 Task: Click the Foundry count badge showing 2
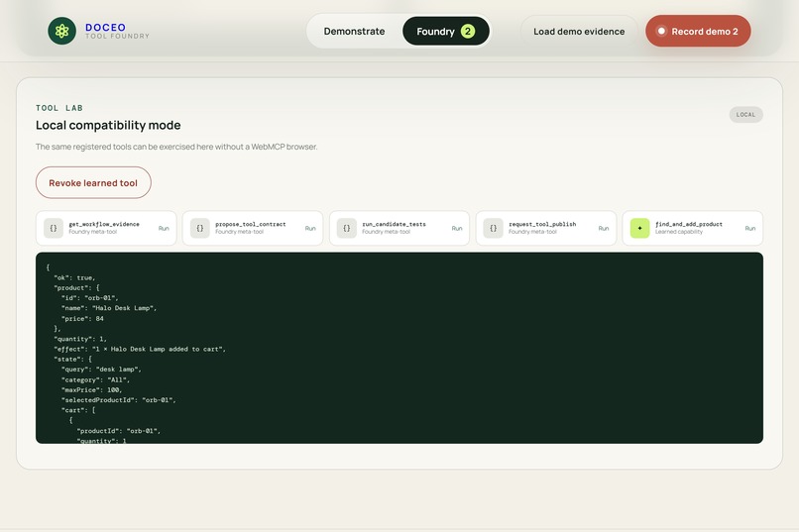468,31
